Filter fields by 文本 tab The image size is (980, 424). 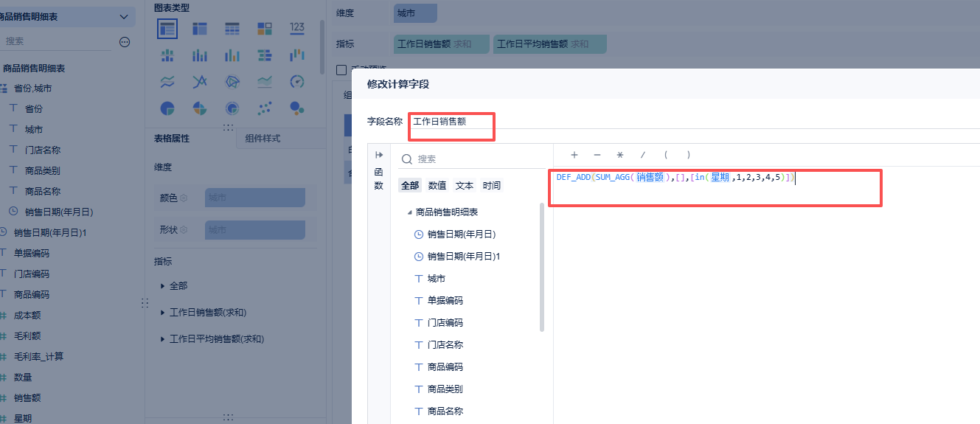click(x=465, y=186)
